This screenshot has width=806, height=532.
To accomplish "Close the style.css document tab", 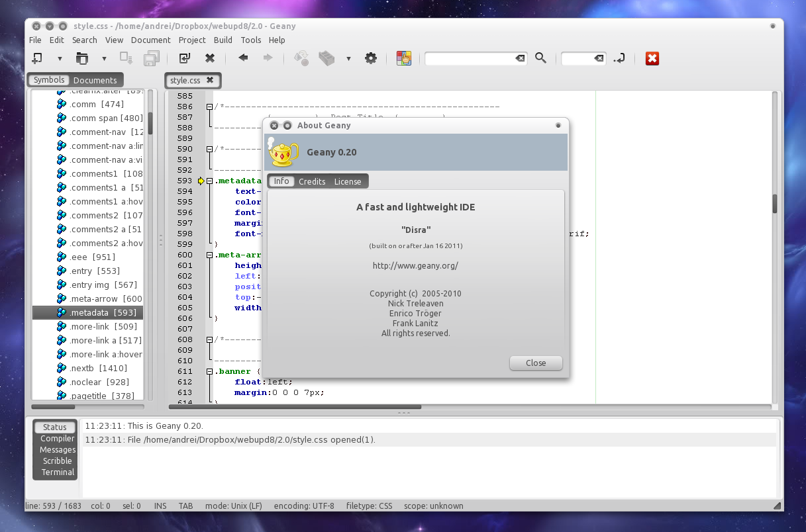I will coord(210,80).
